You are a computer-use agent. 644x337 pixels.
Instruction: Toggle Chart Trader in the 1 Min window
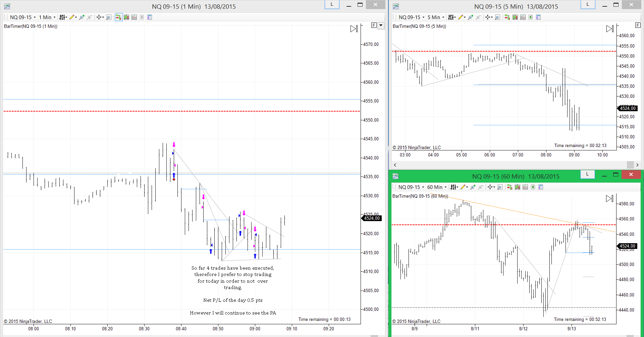pos(118,17)
